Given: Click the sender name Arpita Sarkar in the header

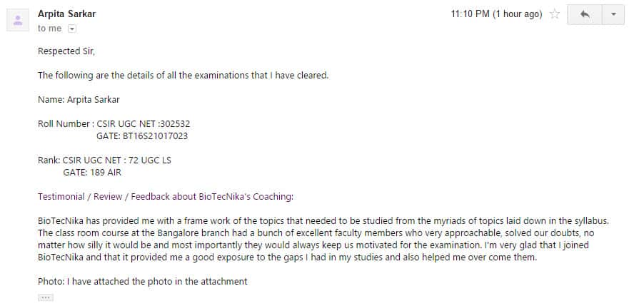Looking at the screenshot, I should pos(66,14).
